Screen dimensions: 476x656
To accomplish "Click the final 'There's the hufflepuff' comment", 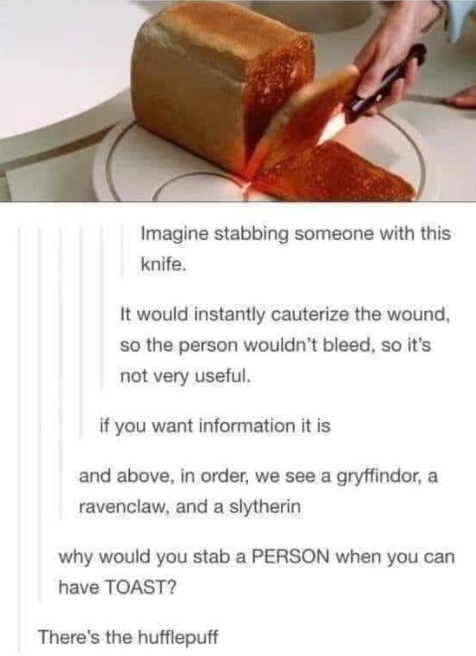I will [x=128, y=638].
